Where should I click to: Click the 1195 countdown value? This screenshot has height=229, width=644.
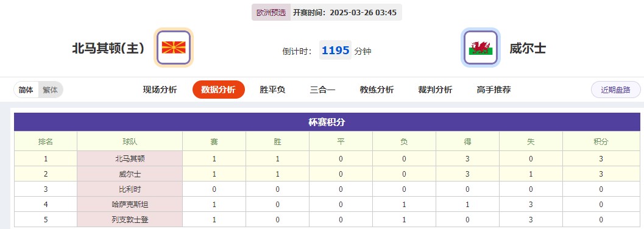point(336,51)
